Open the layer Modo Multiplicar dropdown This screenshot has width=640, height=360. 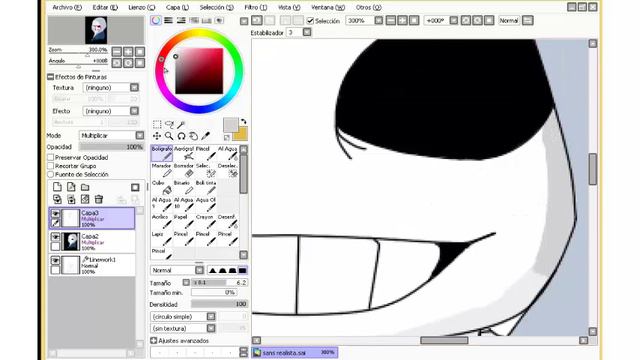(x=140, y=135)
